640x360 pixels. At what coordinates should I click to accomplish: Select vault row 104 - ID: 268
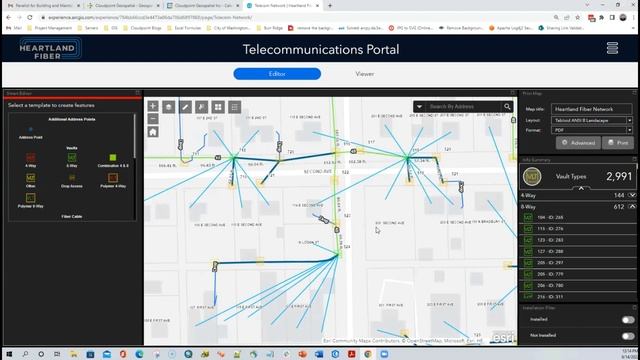coord(579,218)
